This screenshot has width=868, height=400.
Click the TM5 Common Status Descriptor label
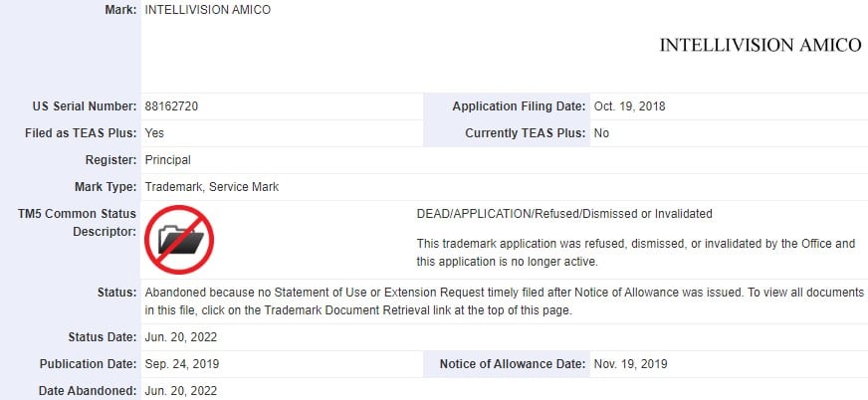pyautogui.click(x=77, y=223)
